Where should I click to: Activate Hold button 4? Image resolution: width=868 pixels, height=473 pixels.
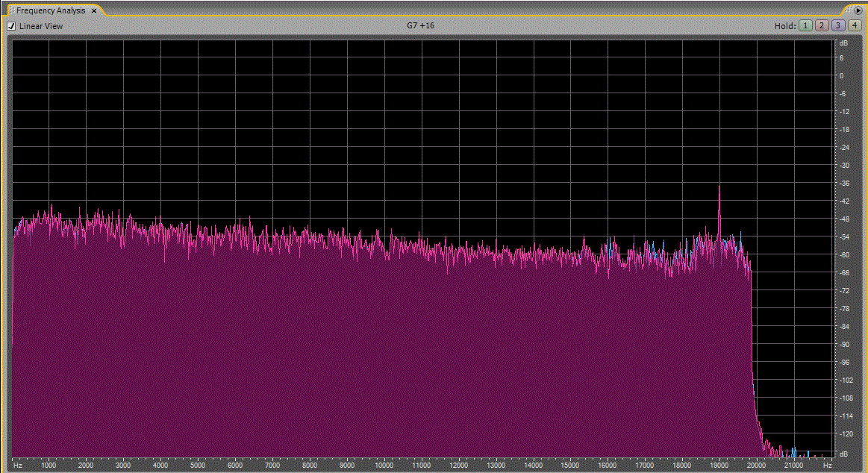coord(854,25)
